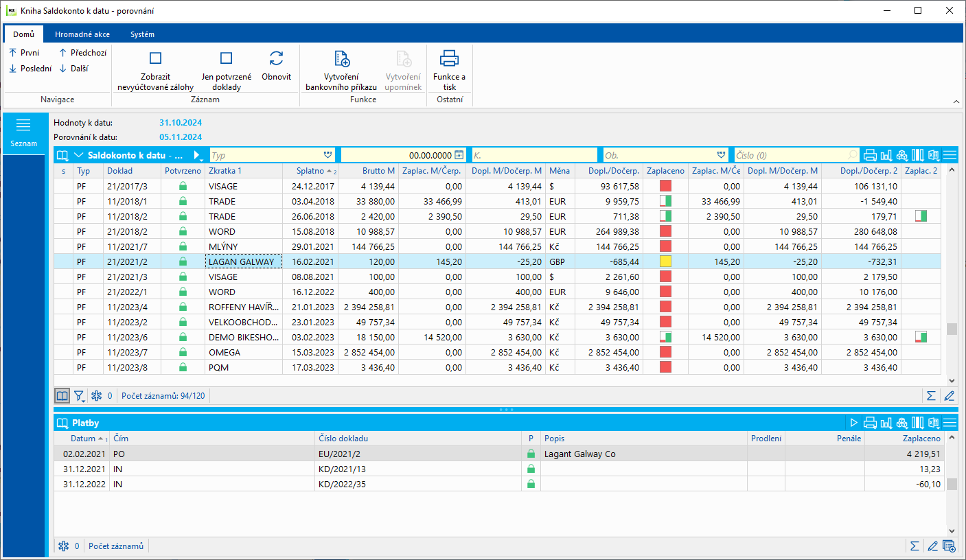Click the play icon in Platby header
Viewport: 966px width, 560px height.
[x=854, y=423]
